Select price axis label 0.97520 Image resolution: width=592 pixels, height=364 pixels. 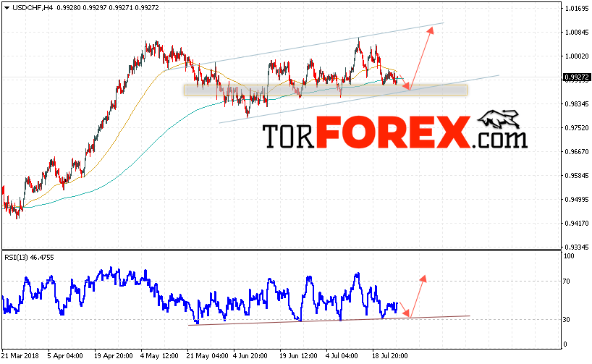577,128
